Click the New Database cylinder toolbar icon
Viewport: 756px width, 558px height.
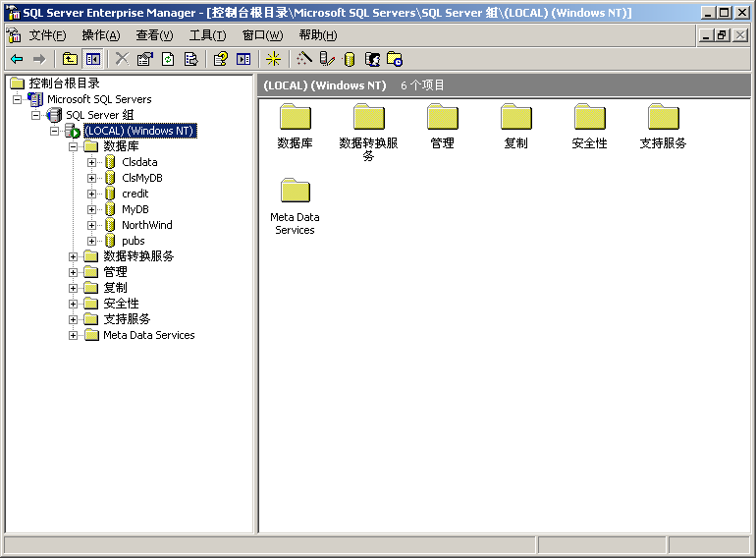[350, 59]
